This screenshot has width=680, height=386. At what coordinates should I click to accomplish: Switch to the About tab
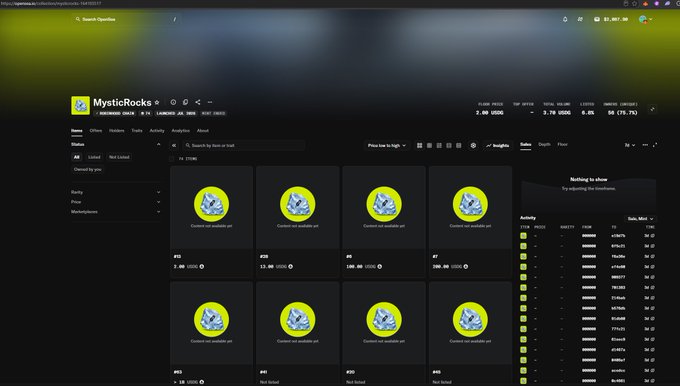[203, 131]
